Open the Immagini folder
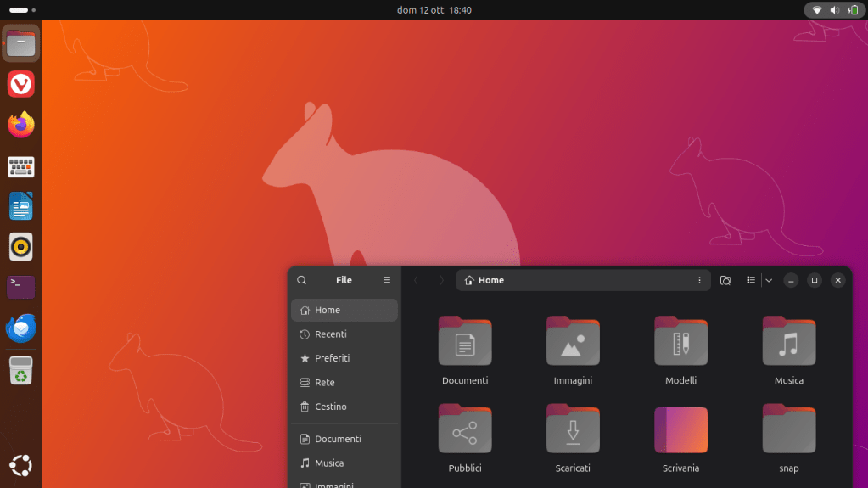Screen dimensions: 868x488 (x=573, y=341)
